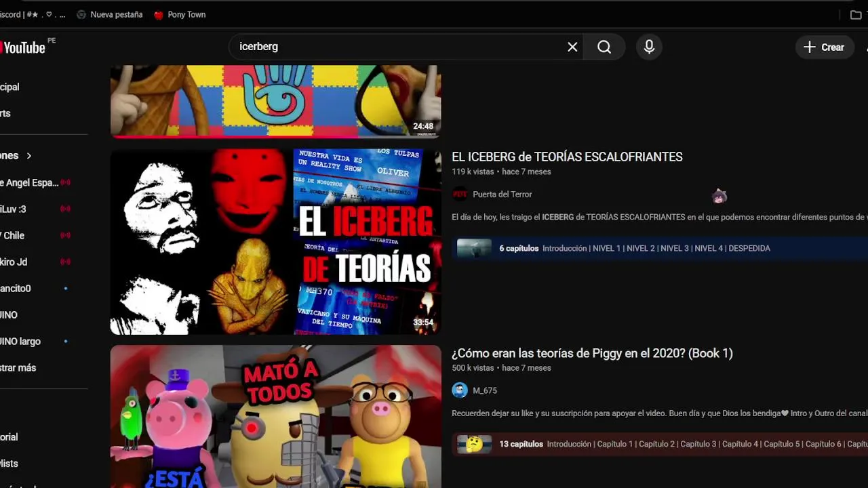Click new-content dot beside ancitoO
This screenshot has width=868, height=488.
pos(66,288)
